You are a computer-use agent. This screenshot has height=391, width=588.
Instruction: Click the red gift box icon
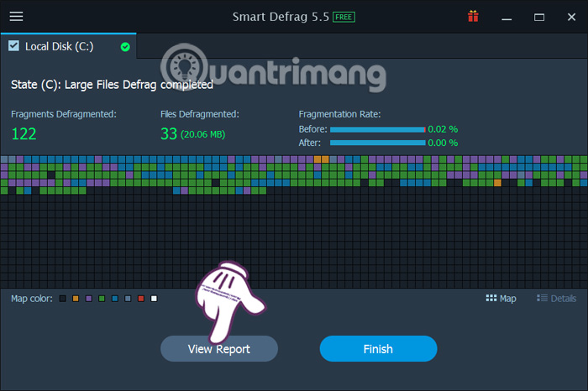pos(473,17)
